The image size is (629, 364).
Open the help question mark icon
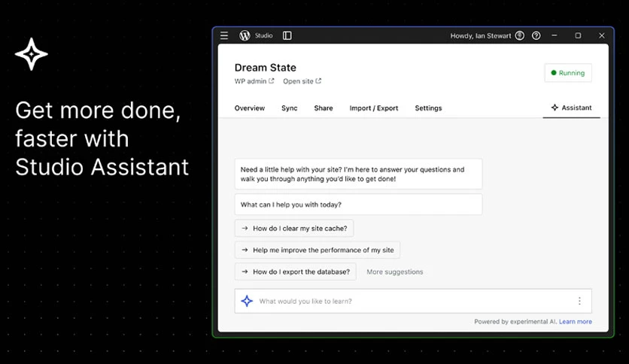[x=536, y=35]
